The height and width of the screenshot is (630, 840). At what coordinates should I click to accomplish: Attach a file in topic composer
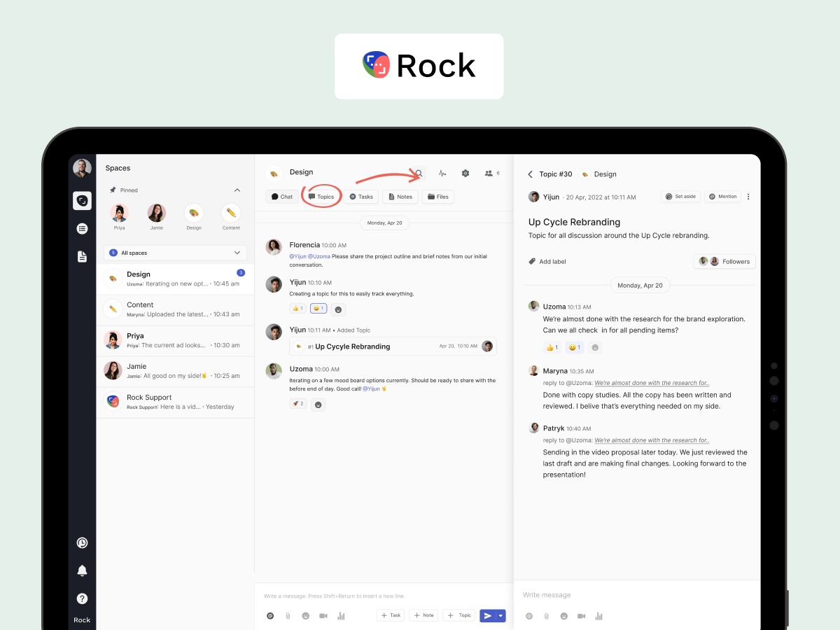547,616
